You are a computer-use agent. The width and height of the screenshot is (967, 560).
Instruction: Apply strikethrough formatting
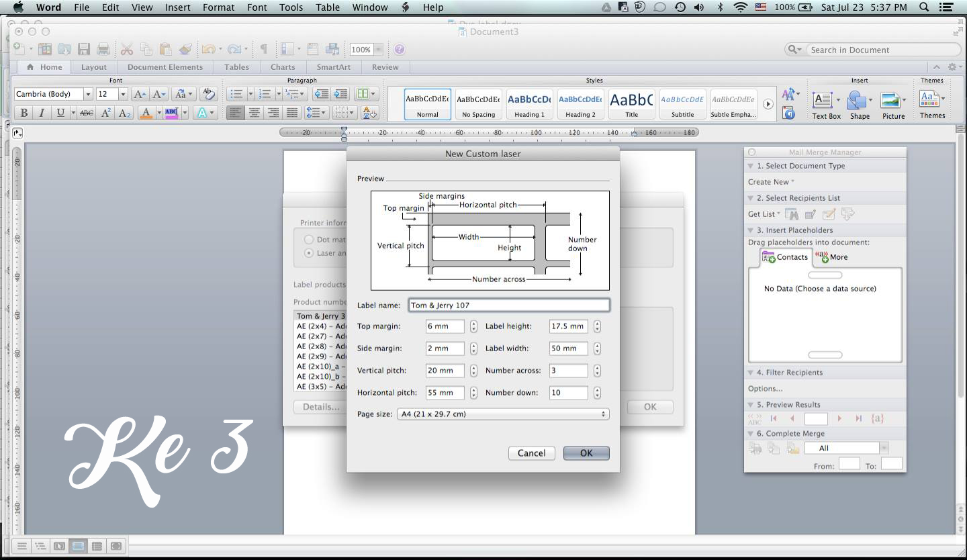pyautogui.click(x=86, y=113)
